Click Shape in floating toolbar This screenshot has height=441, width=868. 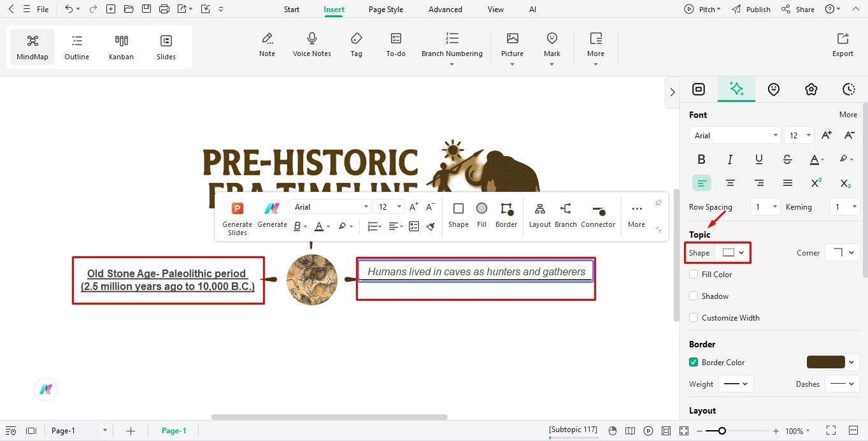pyautogui.click(x=459, y=215)
